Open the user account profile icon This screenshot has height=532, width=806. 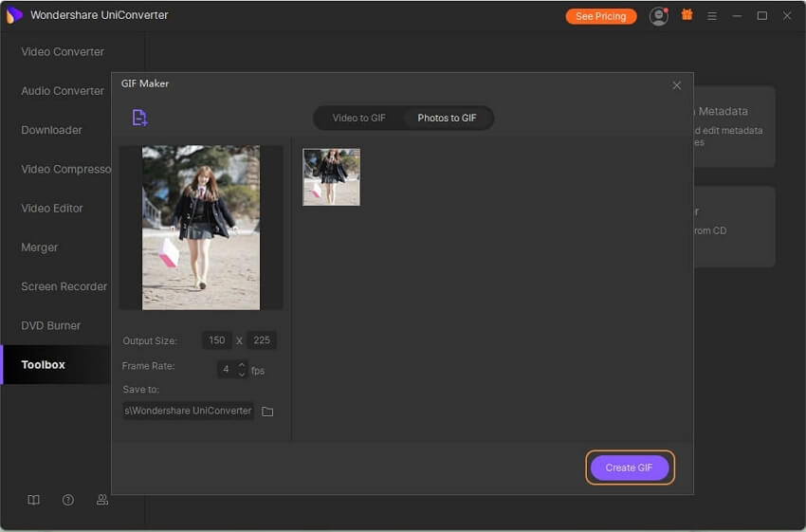(658, 16)
